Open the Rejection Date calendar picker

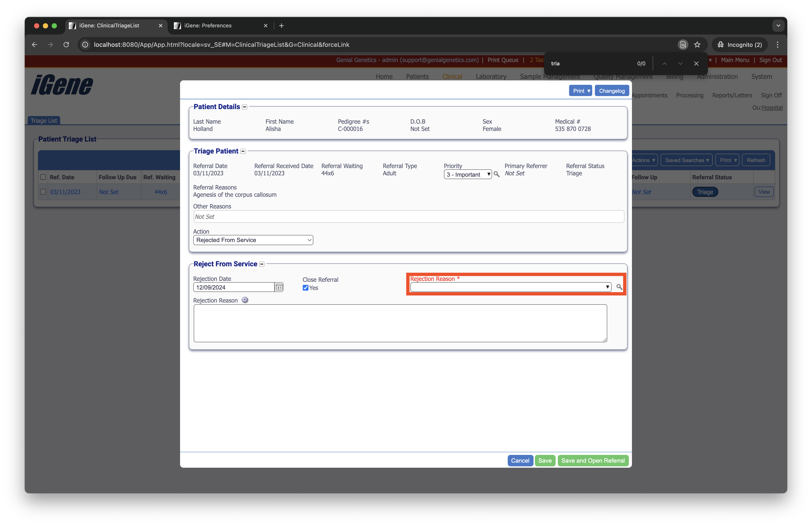pyautogui.click(x=279, y=288)
